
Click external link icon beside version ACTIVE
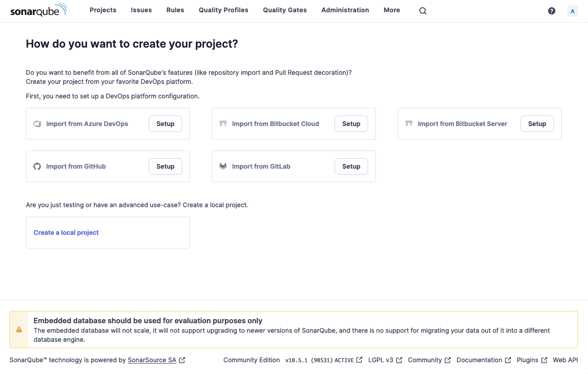[x=359, y=360]
